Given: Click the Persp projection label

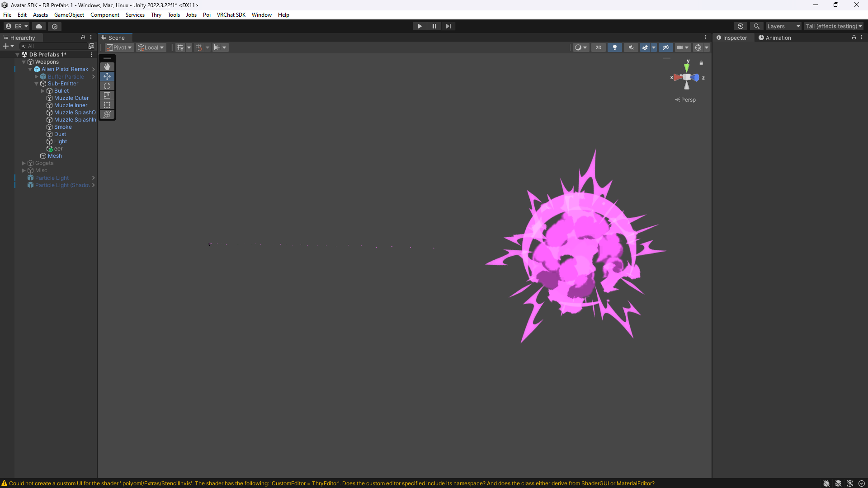Looking at the screenshot, I should 688,100.
